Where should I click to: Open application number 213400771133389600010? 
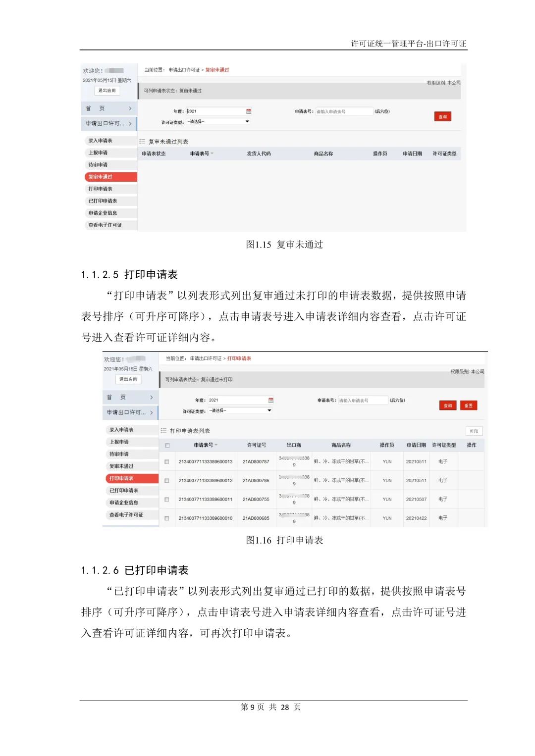(x=206, y=518)
